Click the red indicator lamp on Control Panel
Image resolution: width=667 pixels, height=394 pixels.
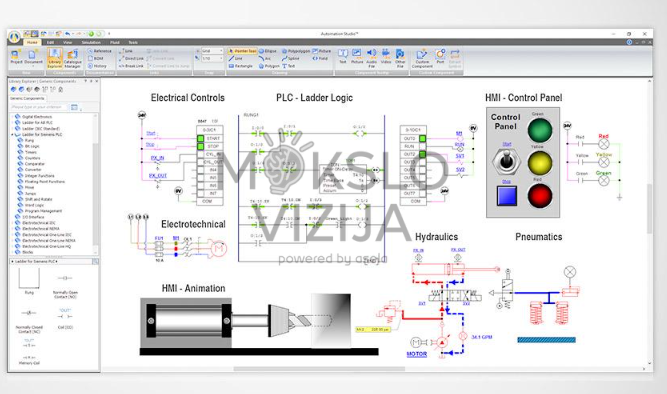(540, 196)
